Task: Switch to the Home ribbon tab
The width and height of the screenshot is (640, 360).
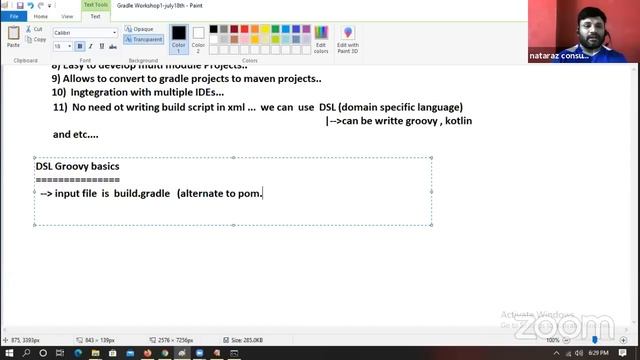Action: point(40,16)
